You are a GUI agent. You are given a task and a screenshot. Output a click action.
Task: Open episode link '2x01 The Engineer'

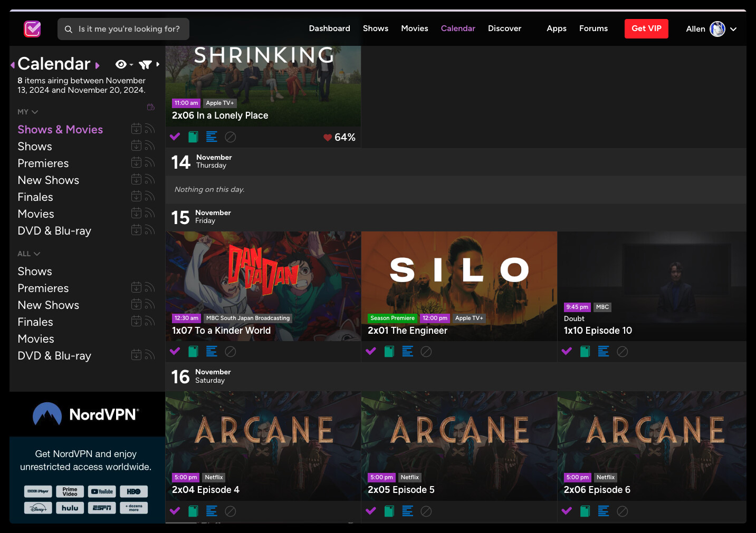(407, 331)
